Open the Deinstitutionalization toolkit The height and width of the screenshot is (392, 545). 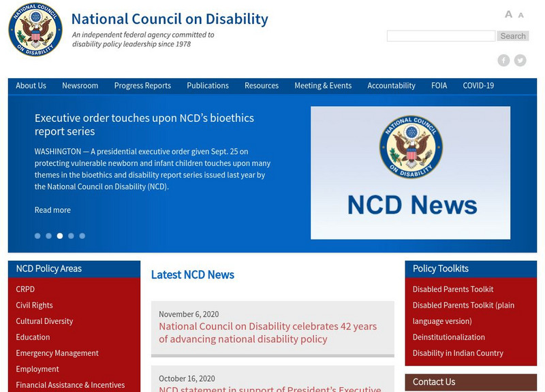click(x=449, y=337)
